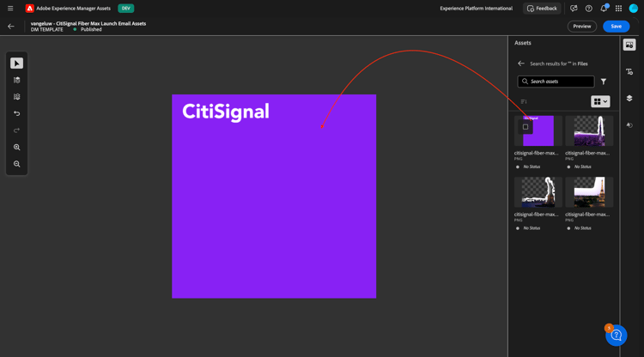Viewport: 644px width, 357px height.
Task: Click the bring layer forward tool
Action: tap(17, 80)
